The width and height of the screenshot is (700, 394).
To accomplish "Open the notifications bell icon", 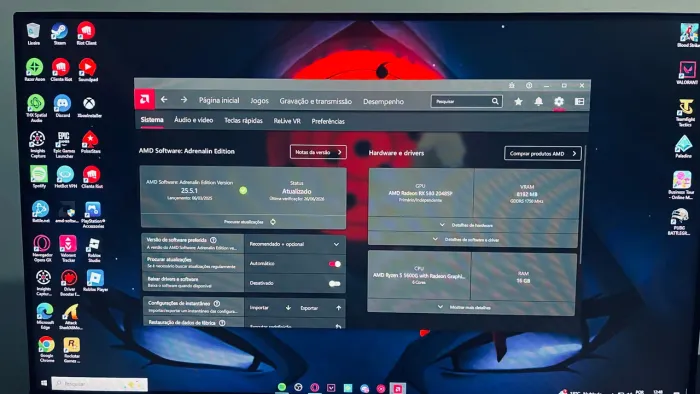I will point(539,102).
